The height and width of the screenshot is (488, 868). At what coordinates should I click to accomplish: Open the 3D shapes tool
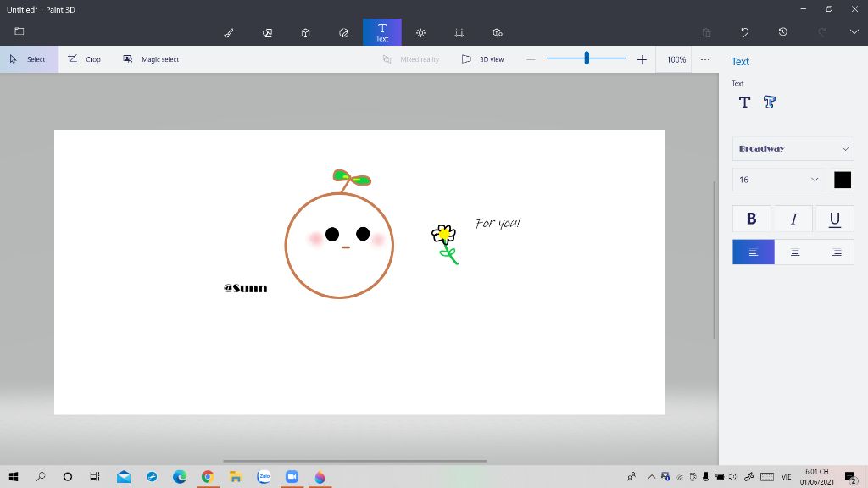click(x=305, y=33)
